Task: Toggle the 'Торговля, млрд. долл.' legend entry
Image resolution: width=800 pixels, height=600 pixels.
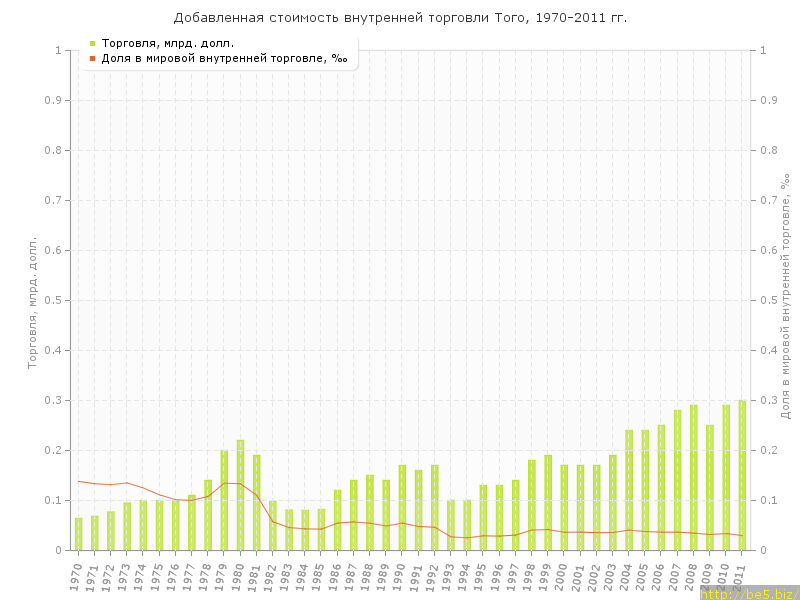Action: point(168,43)
